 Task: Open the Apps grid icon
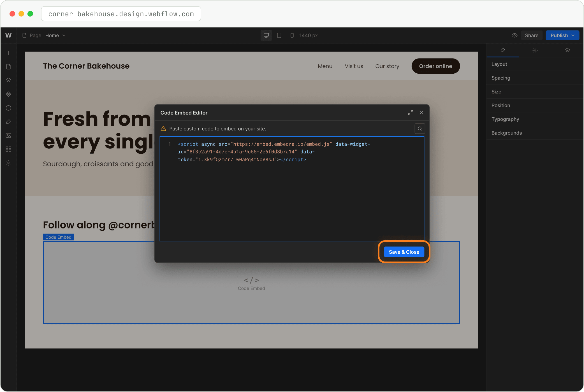[8, 149]
